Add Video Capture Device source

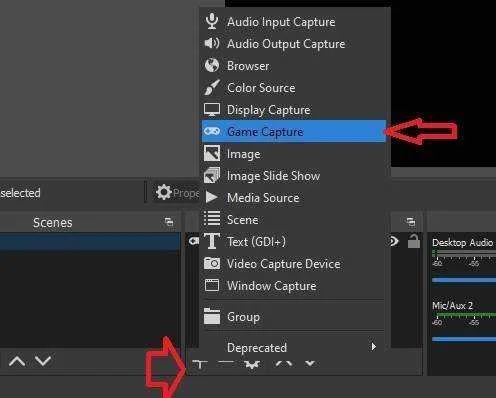pos(294,264)
